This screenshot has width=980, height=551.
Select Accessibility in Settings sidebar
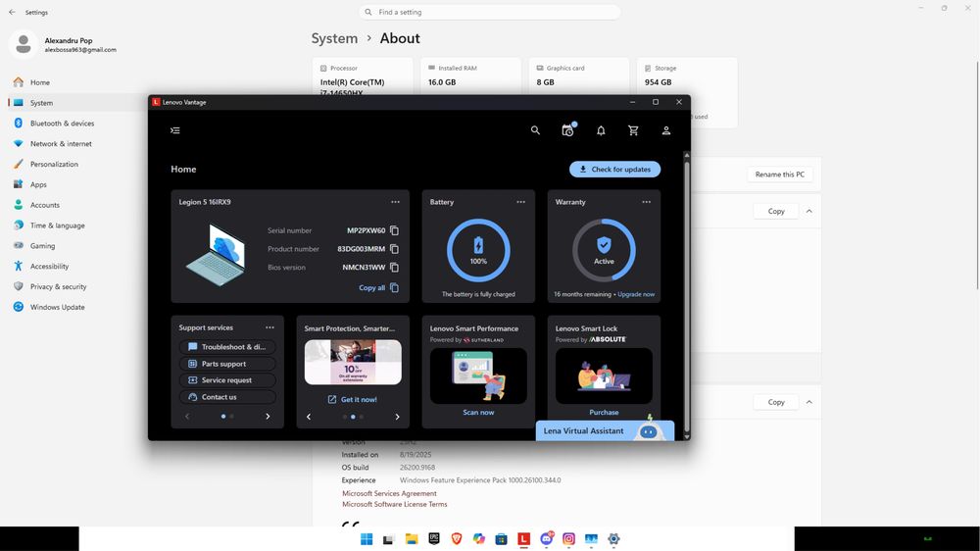49,266
